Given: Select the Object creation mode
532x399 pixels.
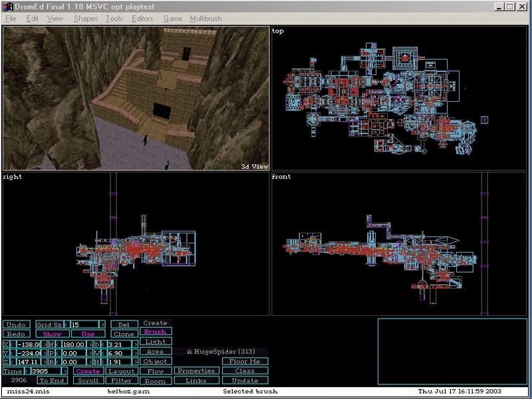Looking at the screenshot, I should click(156, 361).
